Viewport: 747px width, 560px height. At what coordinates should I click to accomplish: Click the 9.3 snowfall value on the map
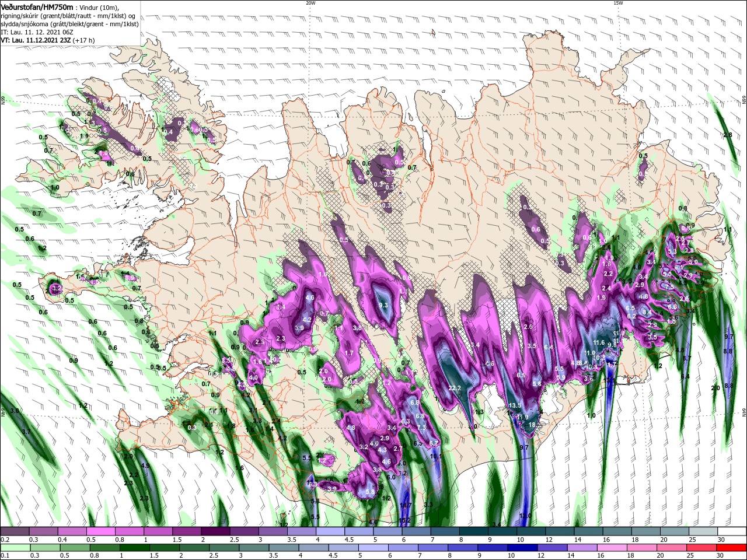click(x=383, y=305)
